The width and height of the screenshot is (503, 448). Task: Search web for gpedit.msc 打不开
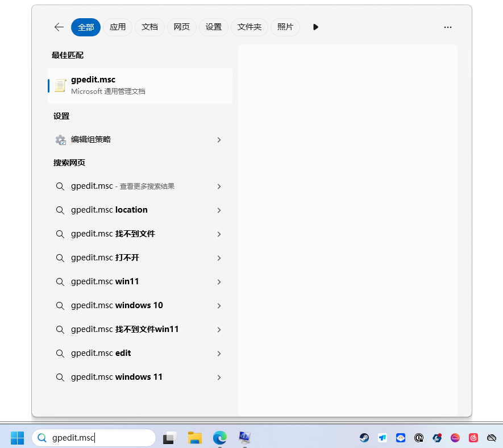(105, 258)
